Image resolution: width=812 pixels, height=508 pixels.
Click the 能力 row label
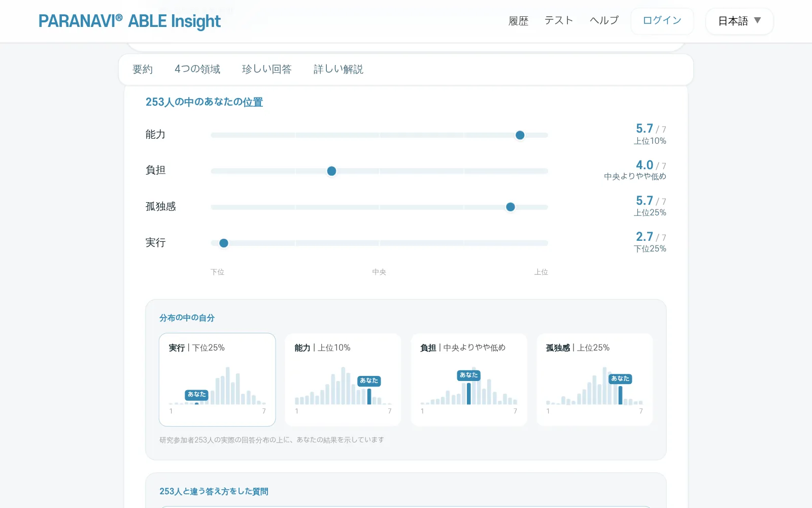[155, 135]
